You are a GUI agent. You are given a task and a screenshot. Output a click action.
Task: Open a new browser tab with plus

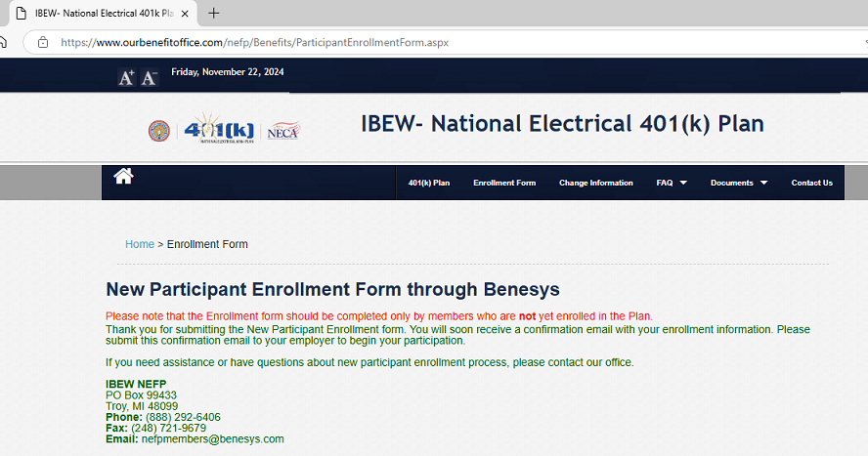[214, 14]
